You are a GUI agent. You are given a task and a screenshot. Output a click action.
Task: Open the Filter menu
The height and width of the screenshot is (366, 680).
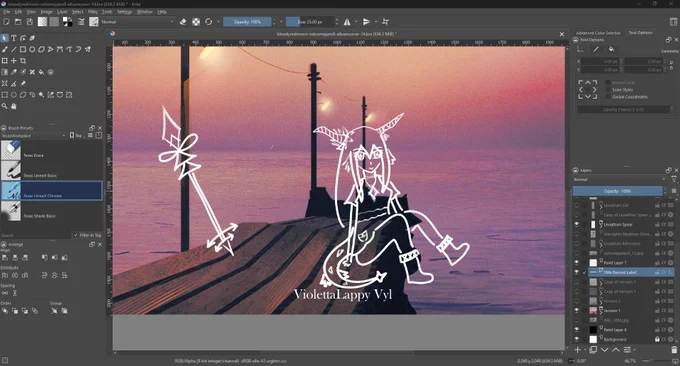coord(92,12)
